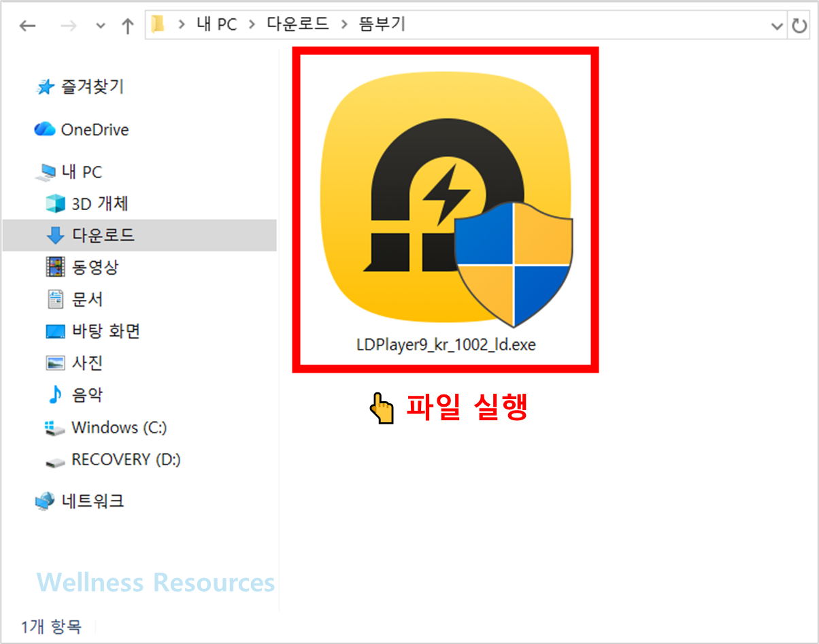
Task: Click the 바탕 화면 desktop icon
Action: coord(55,331)
